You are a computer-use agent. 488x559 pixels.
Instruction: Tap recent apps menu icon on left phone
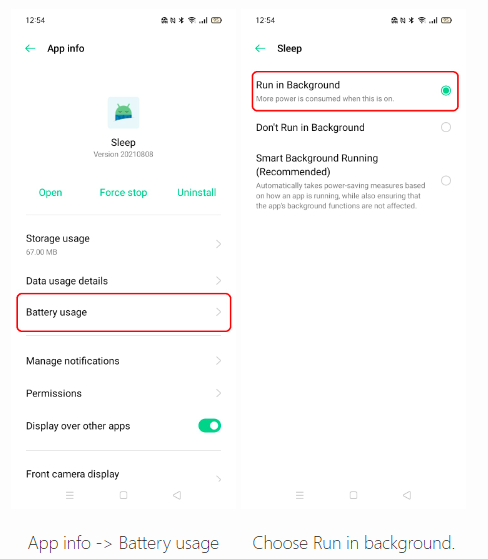70,495
